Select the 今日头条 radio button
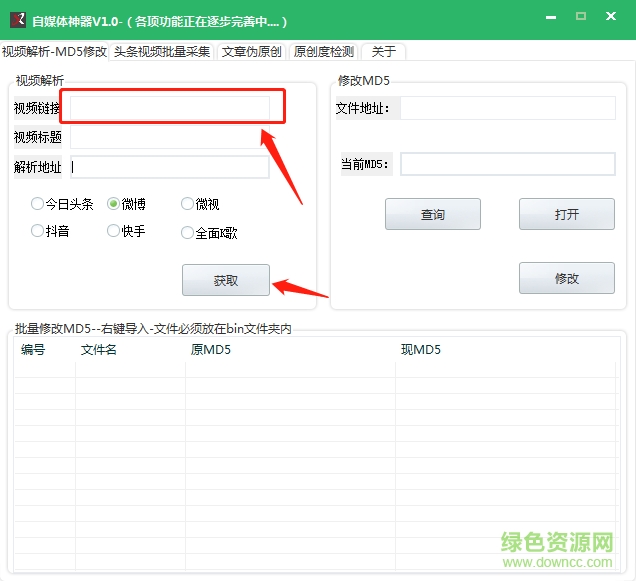 [x=38, y=204]
